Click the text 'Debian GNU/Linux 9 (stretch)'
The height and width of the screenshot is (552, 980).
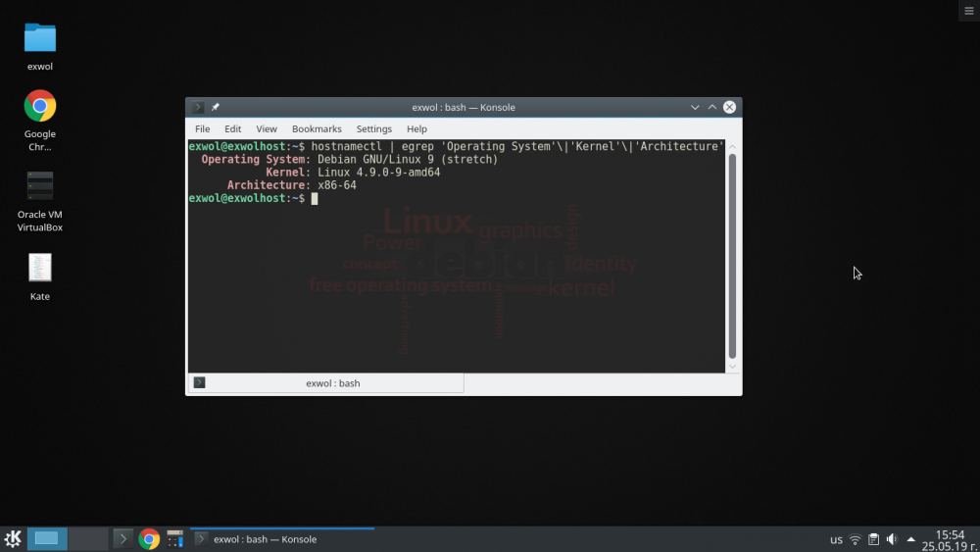(408, 160)
